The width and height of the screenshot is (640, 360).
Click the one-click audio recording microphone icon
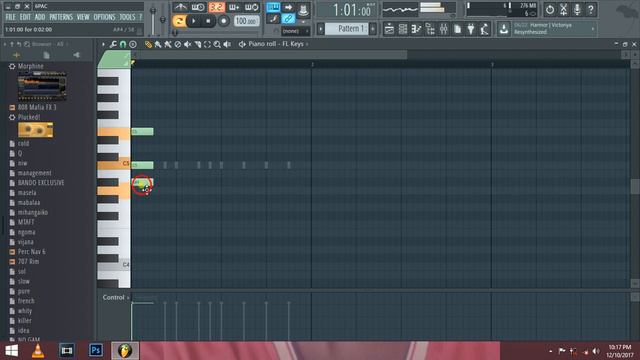(577, 9)
